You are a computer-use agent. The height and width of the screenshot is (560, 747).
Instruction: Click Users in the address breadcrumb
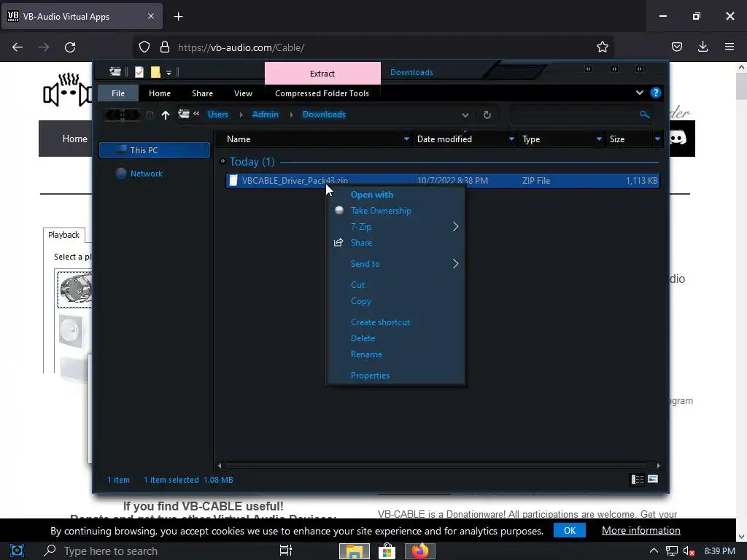tap(218, 114)
